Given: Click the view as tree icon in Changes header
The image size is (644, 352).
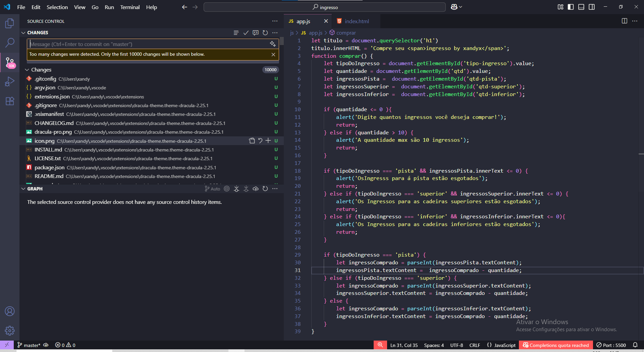Looking at the screenshot, I should point(236,33).
